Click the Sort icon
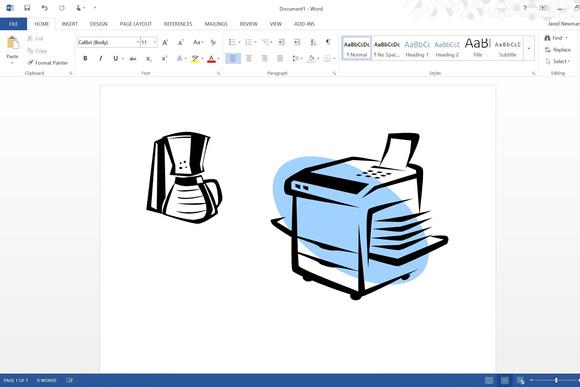 [313, 43]
